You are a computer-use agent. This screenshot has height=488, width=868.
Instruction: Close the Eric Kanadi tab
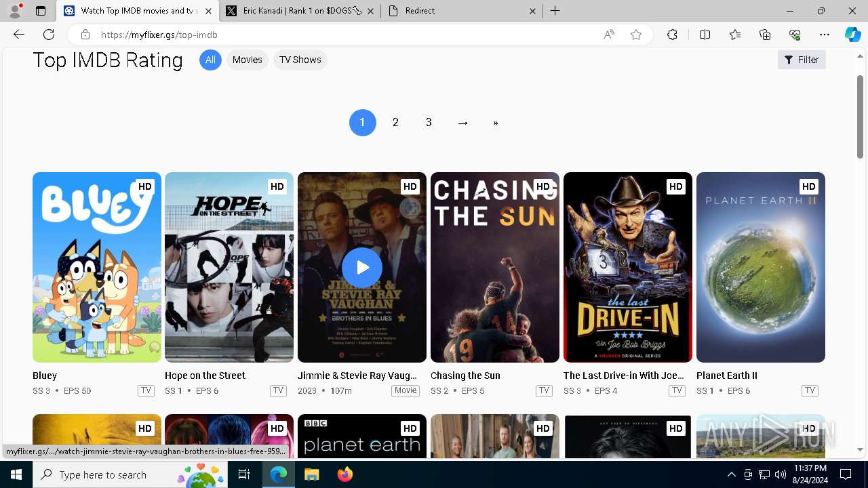[x=370, y=11]
